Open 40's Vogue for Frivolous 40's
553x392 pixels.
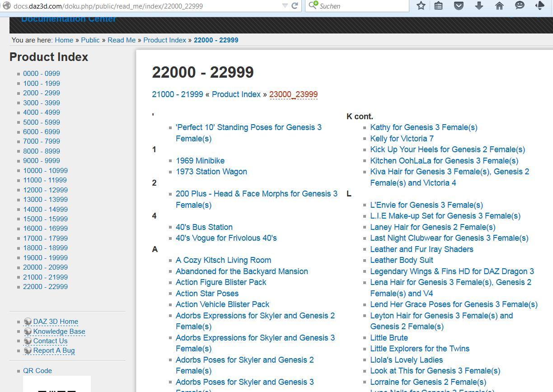pos(226,238)
